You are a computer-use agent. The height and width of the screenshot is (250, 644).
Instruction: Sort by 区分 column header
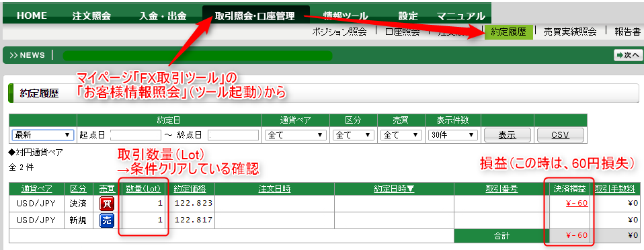[x=79, y=189]
